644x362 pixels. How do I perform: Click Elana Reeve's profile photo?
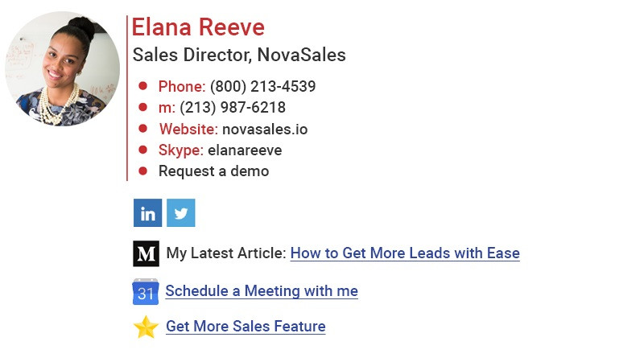(x=62, y=69)
